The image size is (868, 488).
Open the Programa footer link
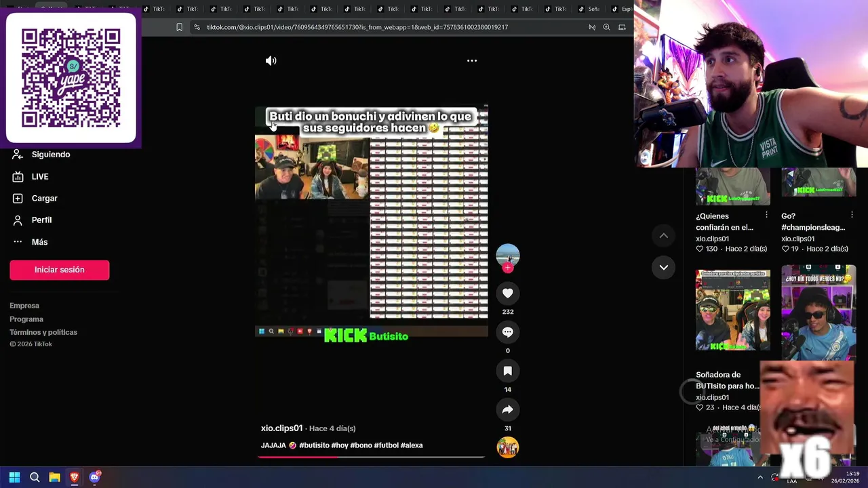coord(26,319)
